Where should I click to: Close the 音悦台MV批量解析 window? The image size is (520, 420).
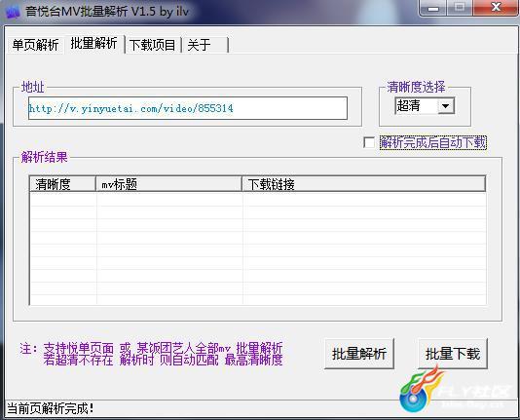pyautogui.click(x=496, y=7)
